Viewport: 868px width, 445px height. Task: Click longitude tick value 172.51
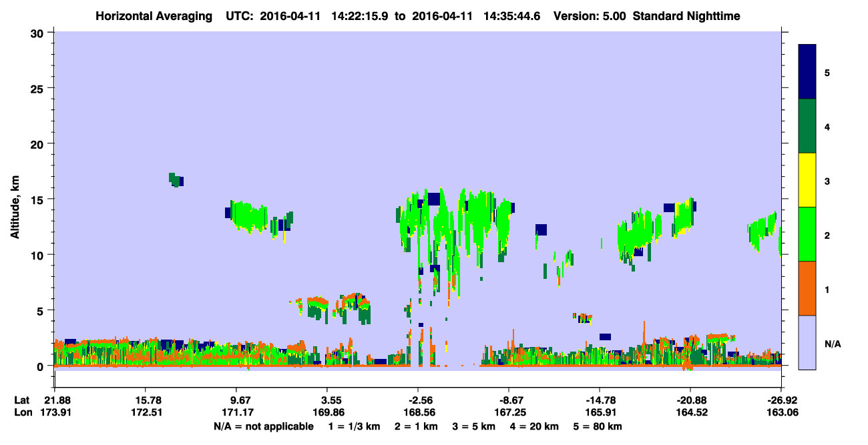pos(146,412)
